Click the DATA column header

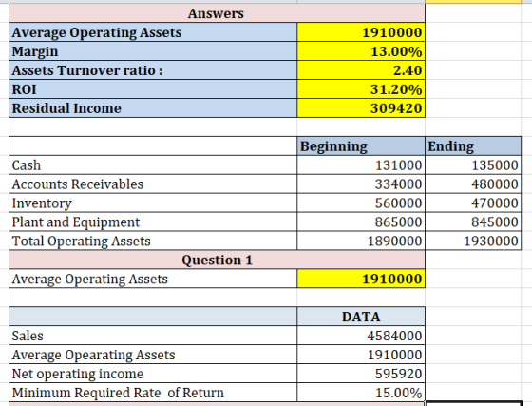361,317
